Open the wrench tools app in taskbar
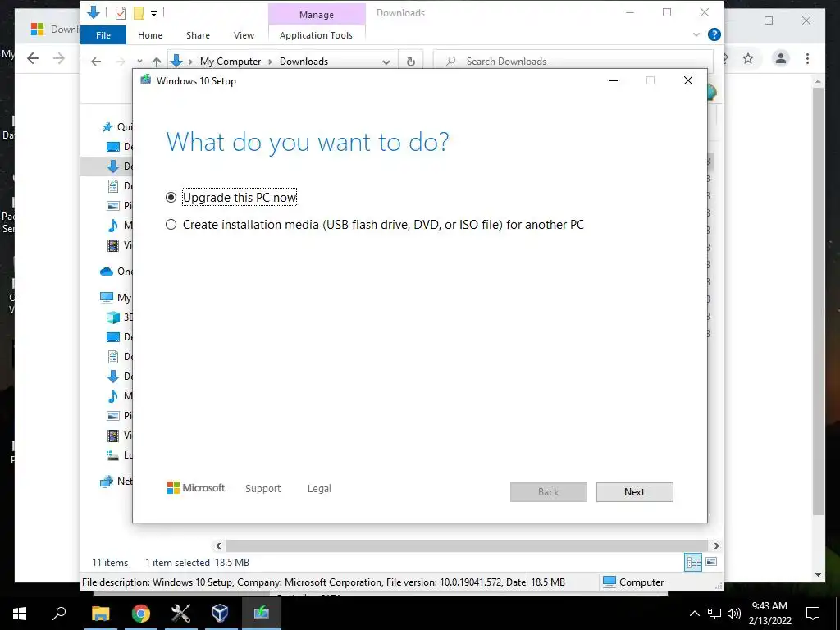Screen dimensions: 840x630 [180, 614]
